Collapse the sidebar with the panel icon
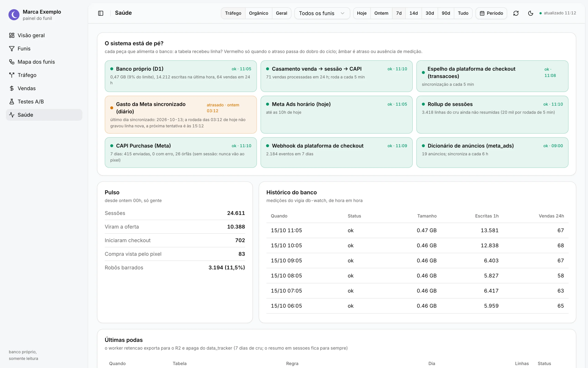 101,13
